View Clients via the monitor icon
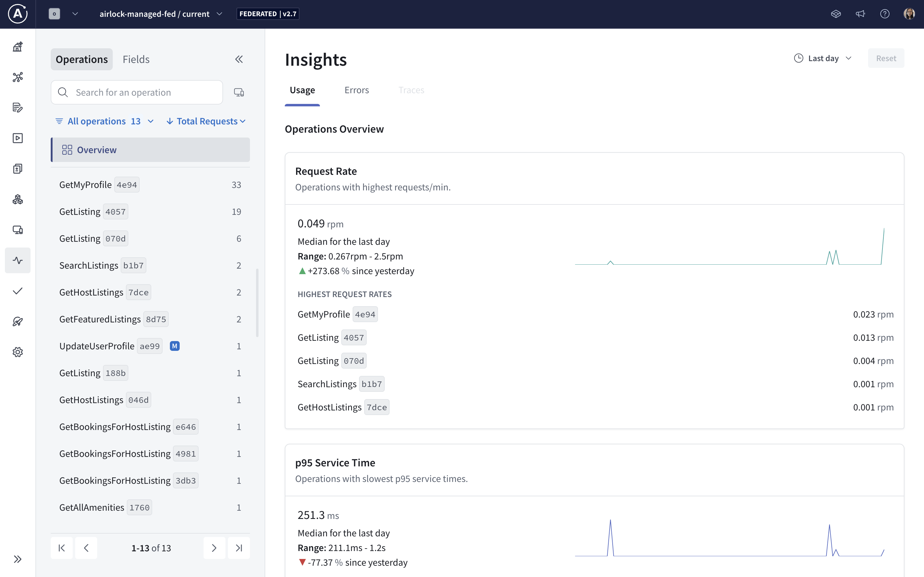 (x=17, y=230)
